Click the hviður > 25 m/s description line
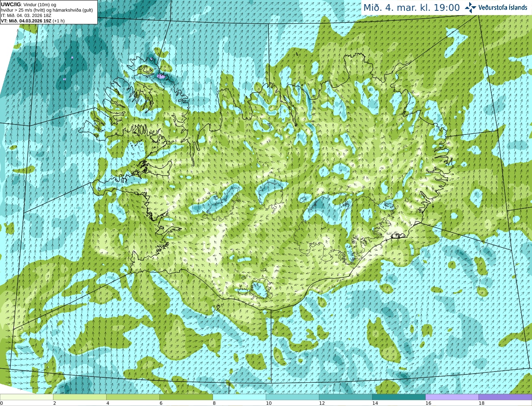This screenshot has height=406, width=532. click(x=47, y=10)
